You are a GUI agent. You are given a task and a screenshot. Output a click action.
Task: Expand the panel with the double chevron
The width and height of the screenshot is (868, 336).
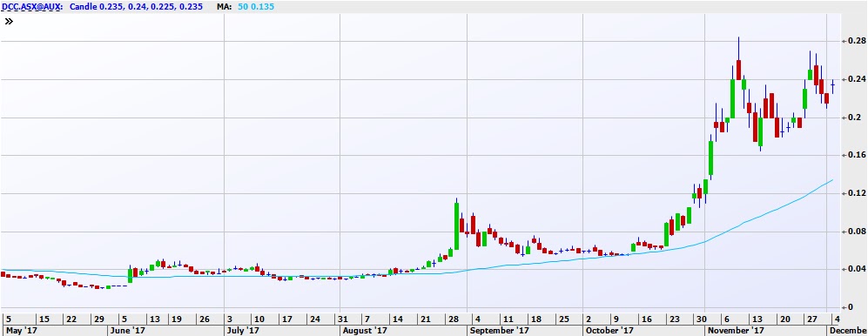tap(9, 22)
